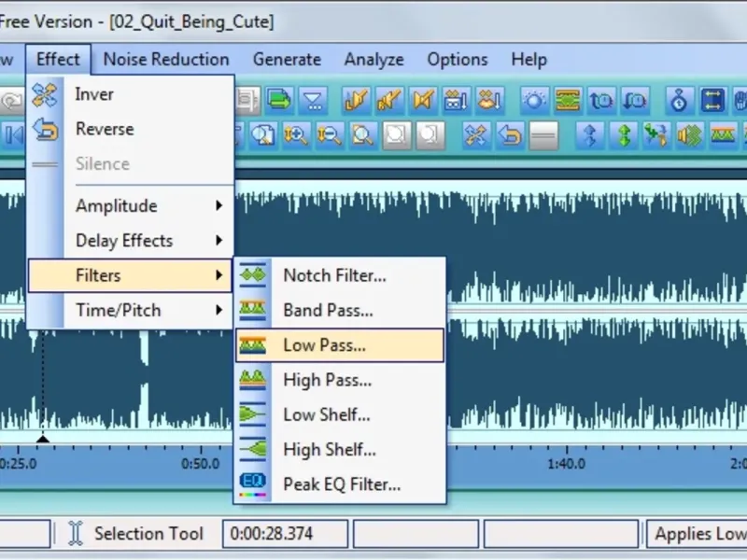Click the 0:50.0 mark on time ruler
The image size is (747, 560).
[200, 463]
